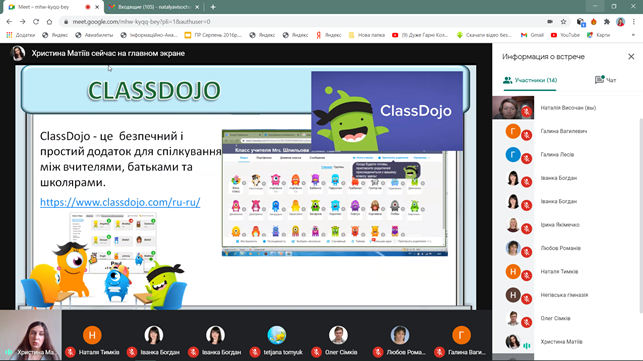Switch to the Чат tab
The width and height of the screenshot is (643, 361).
point(606,80)
